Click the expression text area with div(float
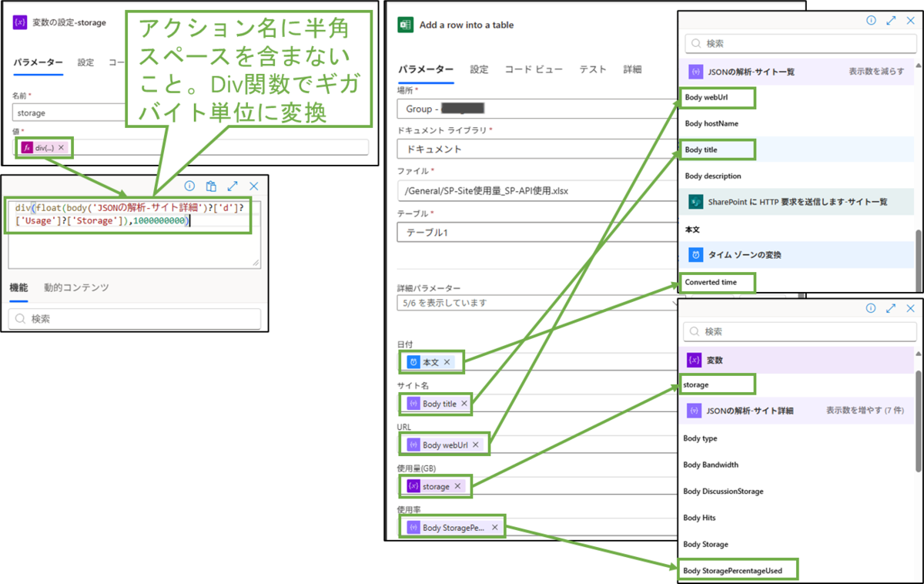 click(134, 235)
